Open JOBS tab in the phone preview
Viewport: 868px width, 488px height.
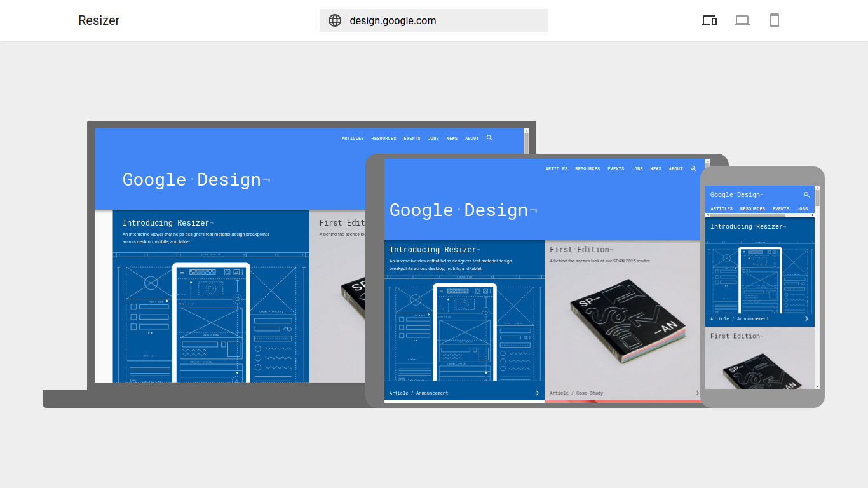(x=803, y=208)
